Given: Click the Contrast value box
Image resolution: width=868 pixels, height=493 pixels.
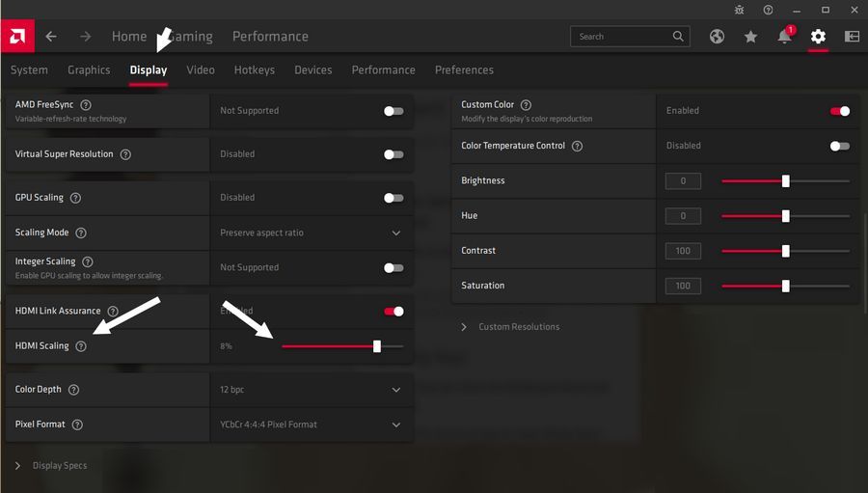Looking at the screenshot, I should point(683,251).
